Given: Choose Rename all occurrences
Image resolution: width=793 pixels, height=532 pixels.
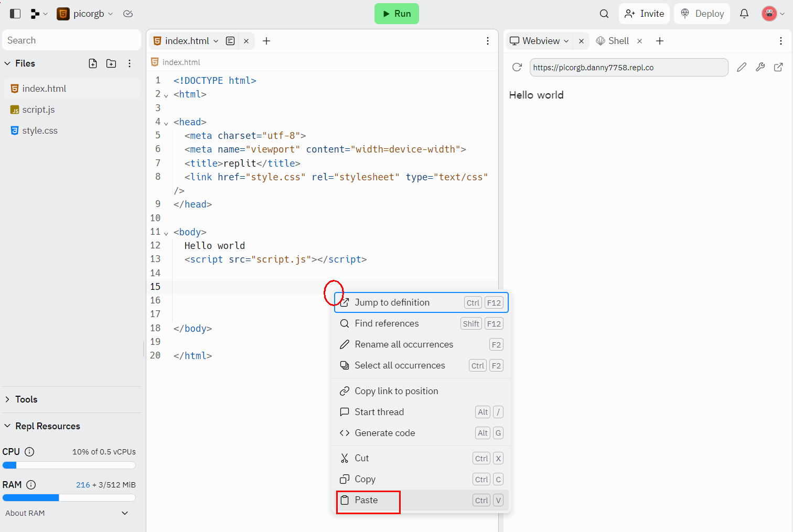Looking at the screenshot, I should click(x=422, y=344).
